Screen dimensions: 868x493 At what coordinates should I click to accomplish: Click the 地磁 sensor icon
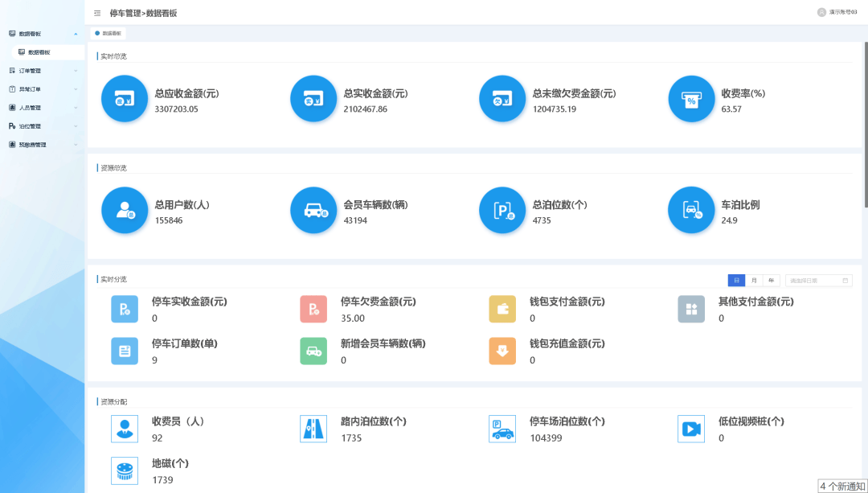[x=125, y=470]
